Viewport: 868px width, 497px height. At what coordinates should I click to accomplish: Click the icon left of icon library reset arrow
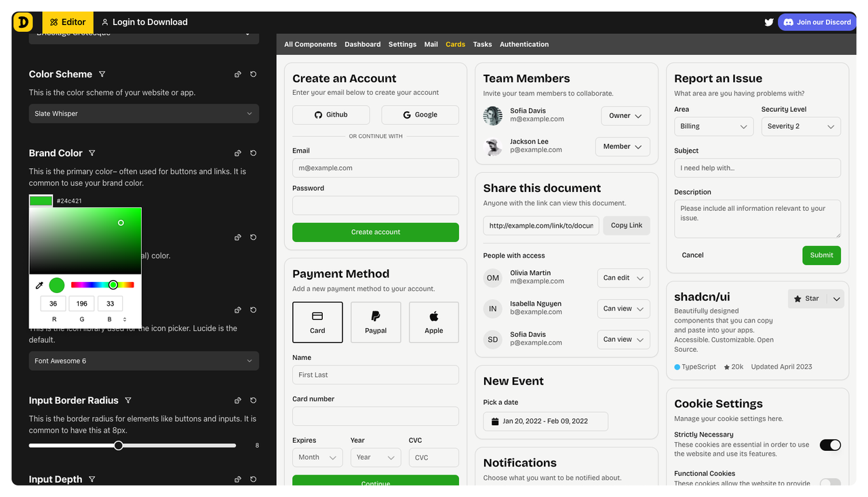[x=238, y=310]
